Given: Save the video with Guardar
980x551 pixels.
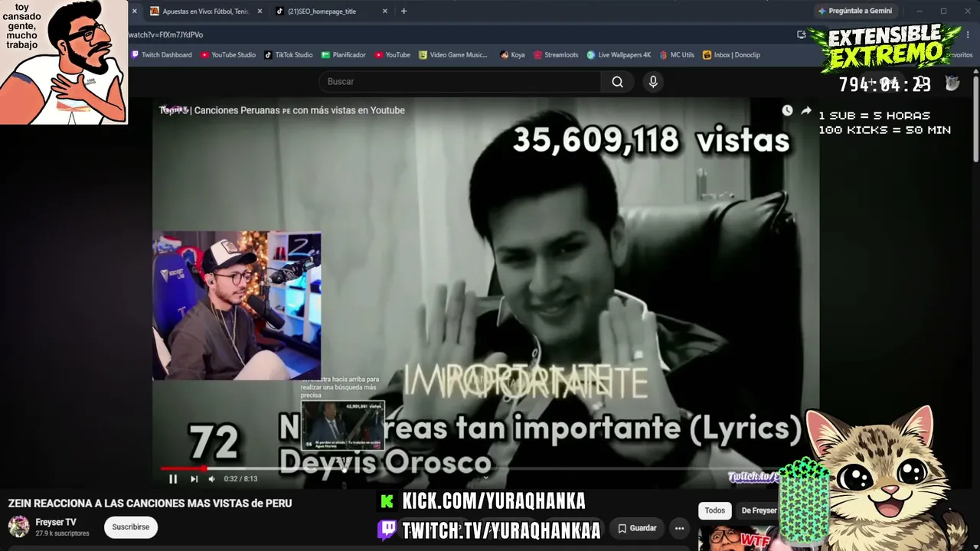Looking at the screenshot, I should [x=637, y=528].
